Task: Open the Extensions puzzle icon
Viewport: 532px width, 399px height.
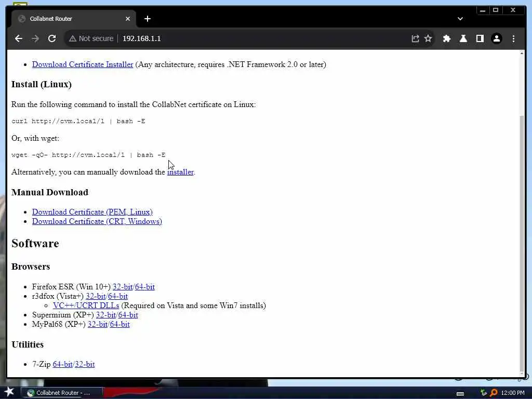Action: (x=446, y=38)
